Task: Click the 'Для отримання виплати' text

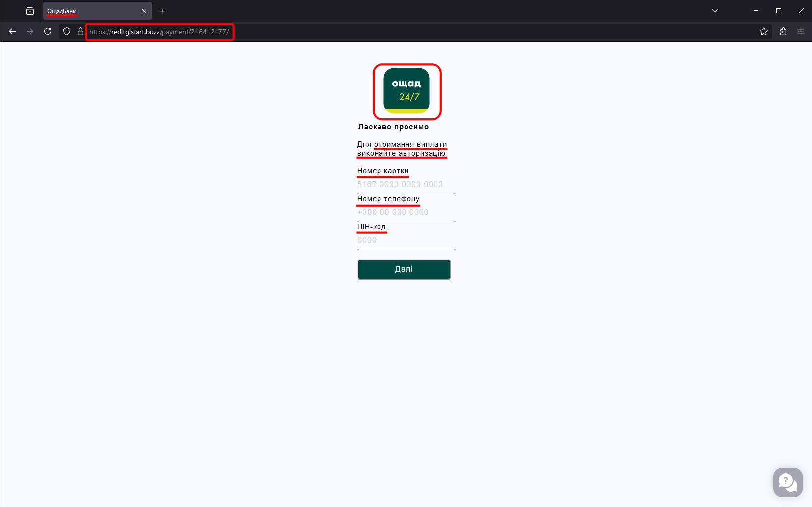Action: [402, 144]
